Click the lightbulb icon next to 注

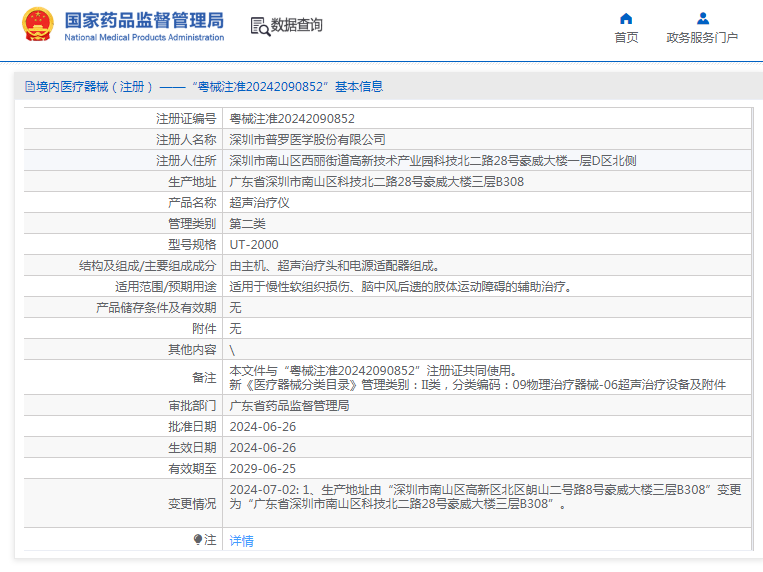[x=198, y=539]
